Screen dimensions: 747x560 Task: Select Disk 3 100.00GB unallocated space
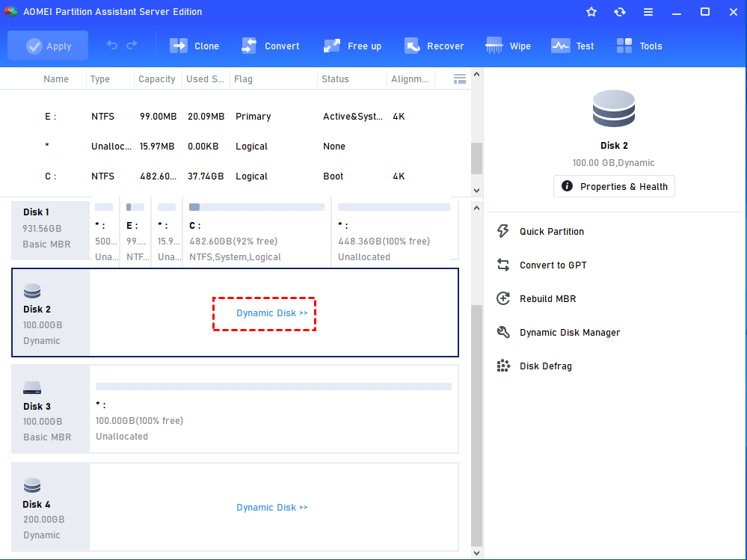click(274, 409)
